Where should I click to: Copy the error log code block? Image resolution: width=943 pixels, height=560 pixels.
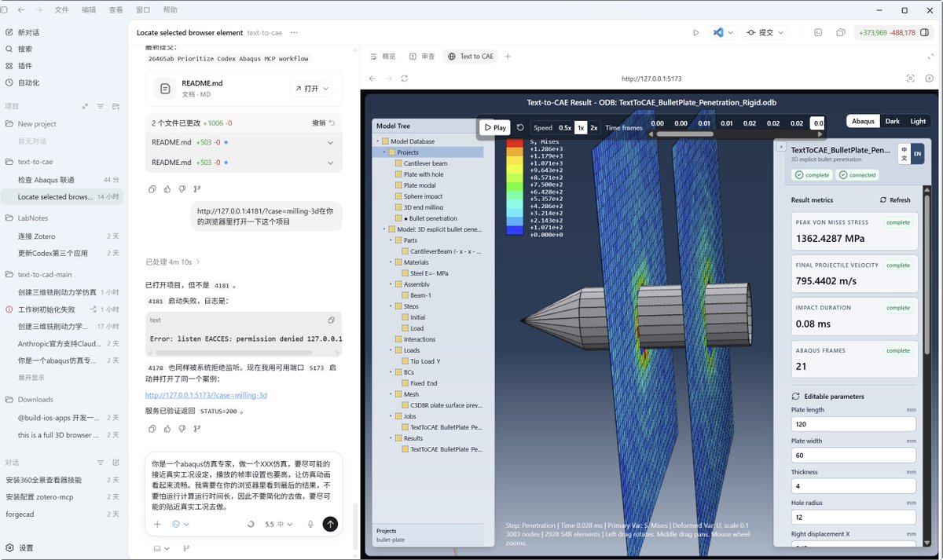[331, 320]
